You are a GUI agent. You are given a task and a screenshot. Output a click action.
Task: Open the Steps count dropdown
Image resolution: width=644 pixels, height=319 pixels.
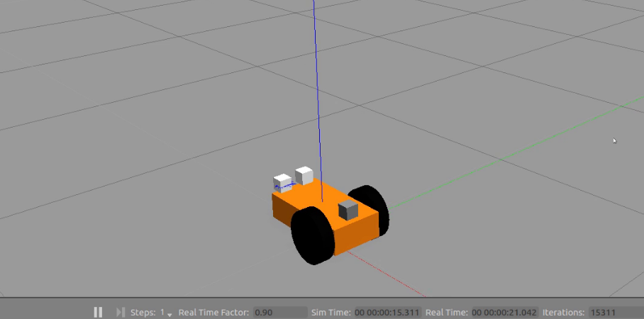[x=165, y=313]
